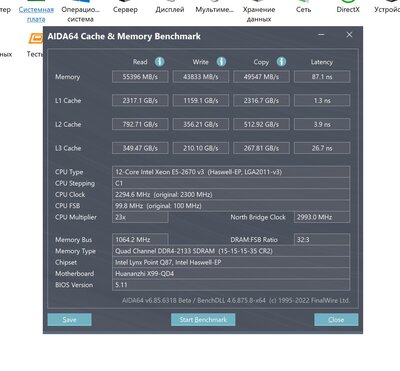This screenshot has width=400, height=371.
Task: Open the Системная плата category link
Action: click(36, 14)
